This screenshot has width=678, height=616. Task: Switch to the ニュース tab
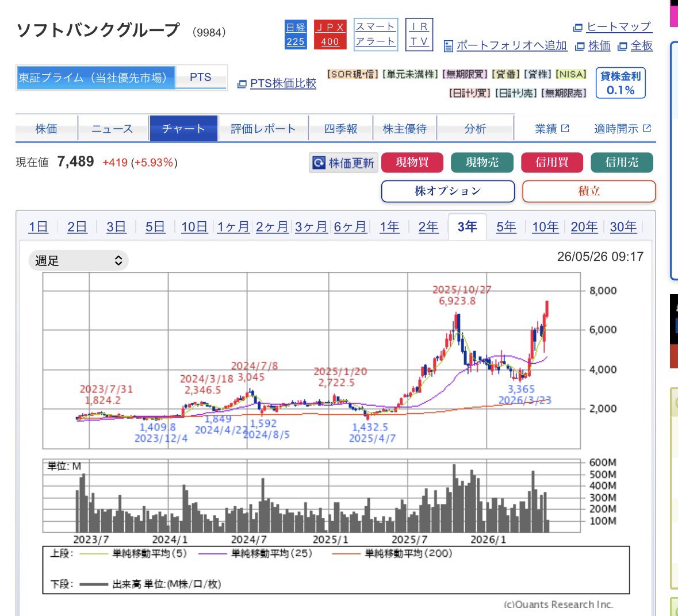[112, 128]
